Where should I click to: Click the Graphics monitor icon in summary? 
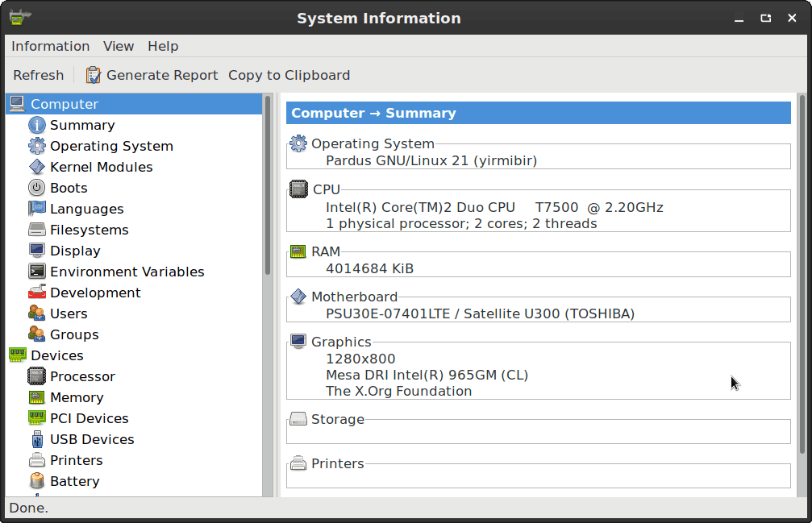298,342
